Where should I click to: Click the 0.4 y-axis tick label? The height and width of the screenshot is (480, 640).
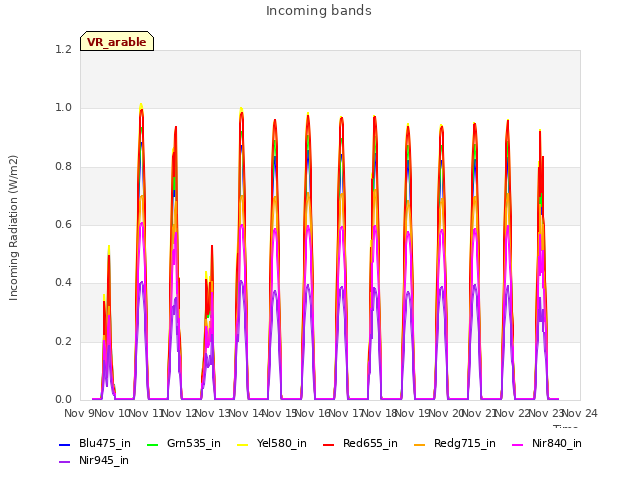63,283
